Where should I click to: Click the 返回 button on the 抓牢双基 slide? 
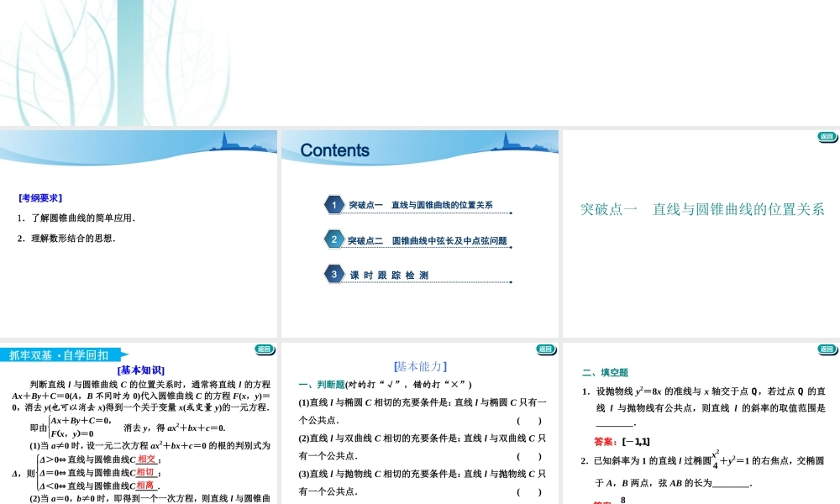(264, 348)
